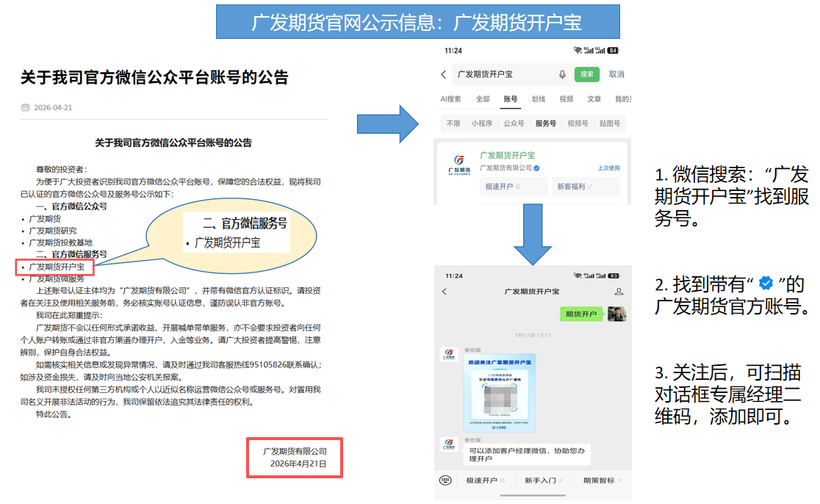Tap the blue verified badge beside 广发期货有限公司
This screenshot has width=820, height=504.
pyautogui.click(x=536, y=168)
